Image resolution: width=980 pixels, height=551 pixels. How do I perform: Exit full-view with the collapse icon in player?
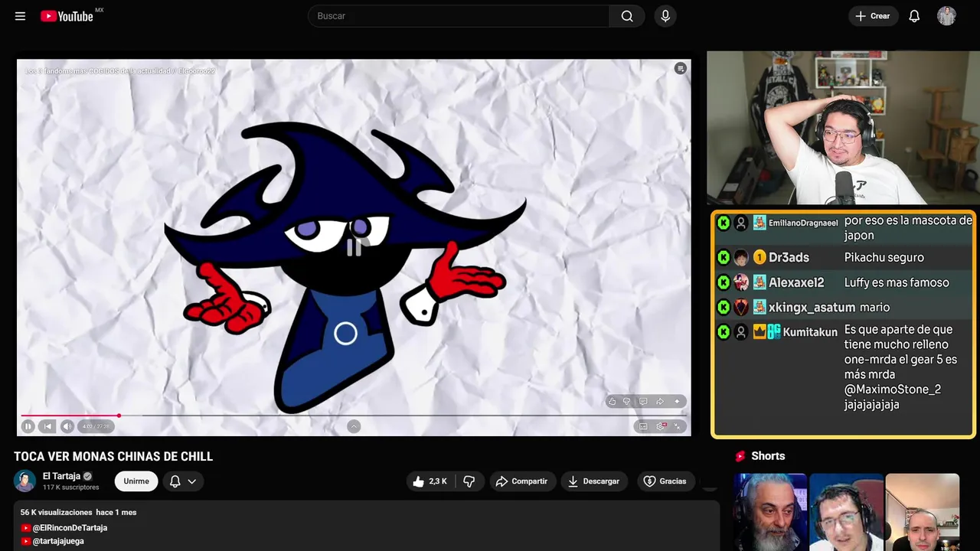677,426
